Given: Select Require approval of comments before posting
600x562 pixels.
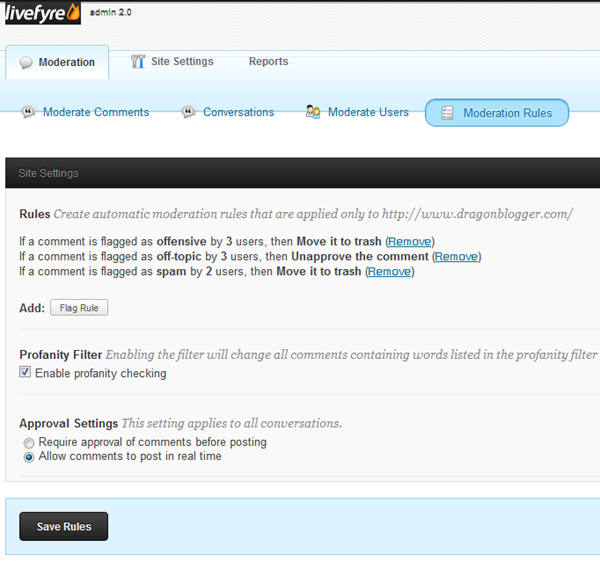Looking at the screenshot, I should click(29, 443).
